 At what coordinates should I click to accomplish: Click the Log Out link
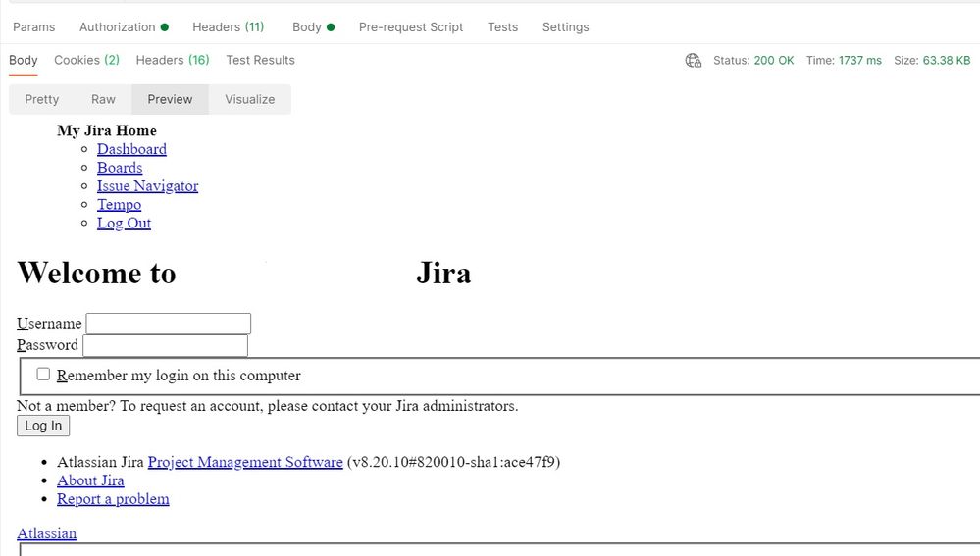point(124,223)
